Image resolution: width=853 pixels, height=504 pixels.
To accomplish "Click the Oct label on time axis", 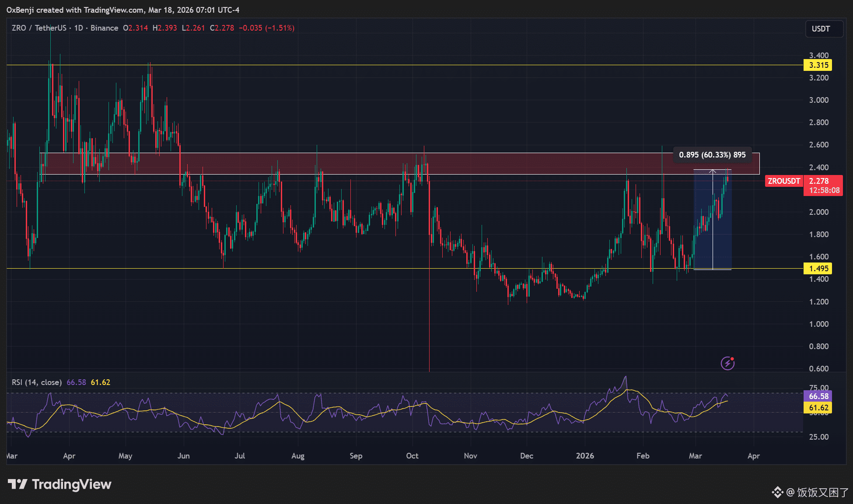I will pos(412,456).
